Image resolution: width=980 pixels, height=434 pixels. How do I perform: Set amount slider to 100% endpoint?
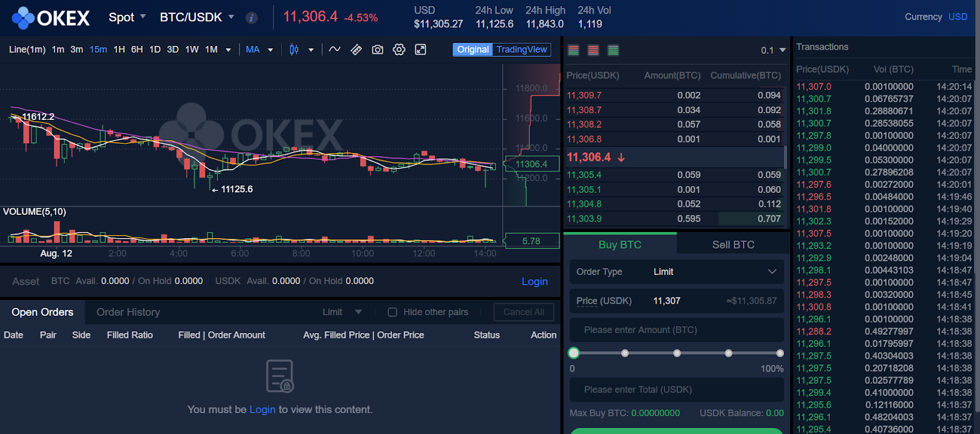(780, 353)
